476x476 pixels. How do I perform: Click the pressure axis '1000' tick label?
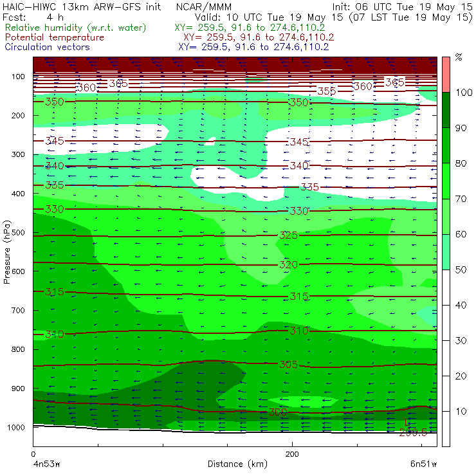point(16,427)
